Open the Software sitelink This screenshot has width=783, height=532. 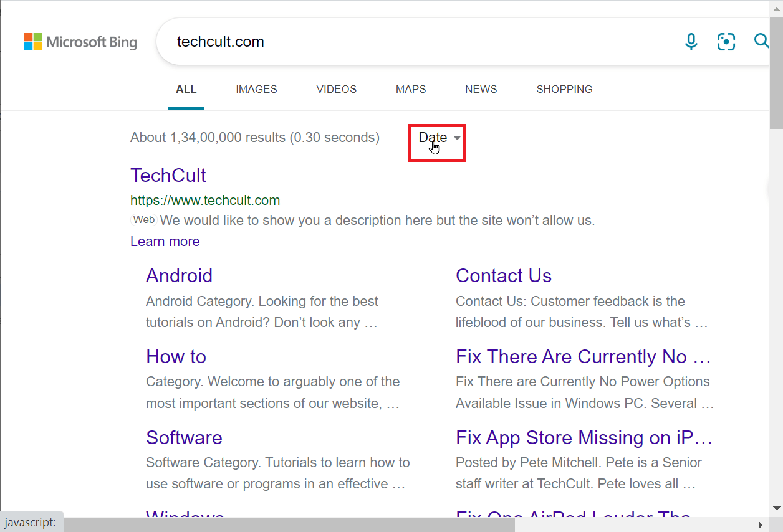tap(184, 437)
